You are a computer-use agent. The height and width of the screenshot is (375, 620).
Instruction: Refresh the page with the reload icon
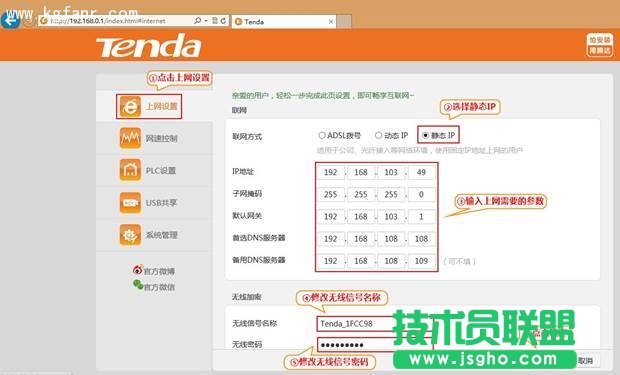coord(223,21)
